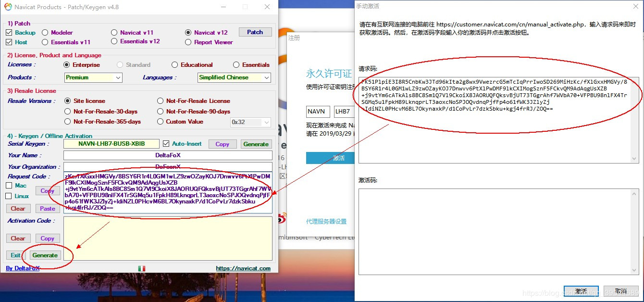Select the Navicat v11 radio button

click(x=114, y=33)
